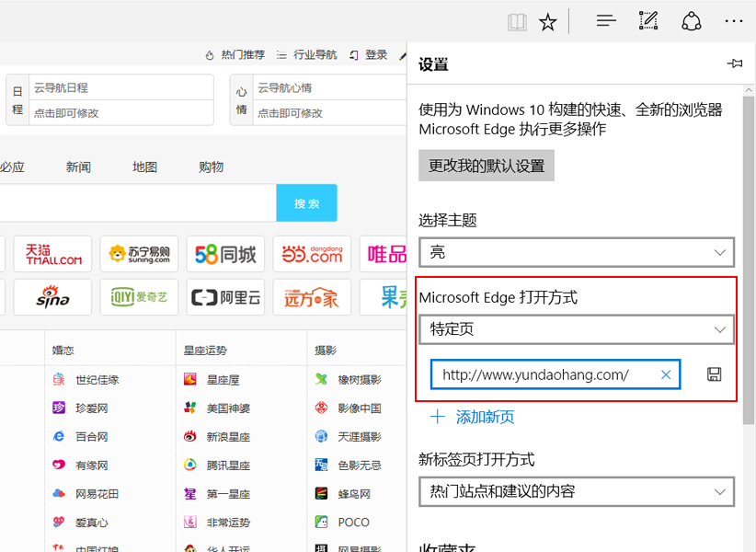The width and height of the screenshot is (756, 552).
Task: Open the 58同城 tile
Action: [x=225, y=254]
